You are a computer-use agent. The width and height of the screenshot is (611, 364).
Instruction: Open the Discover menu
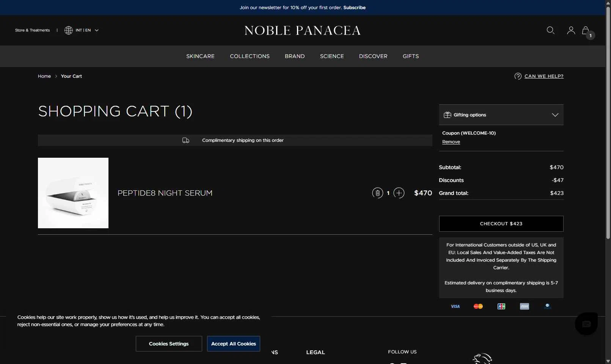(373, 56)
